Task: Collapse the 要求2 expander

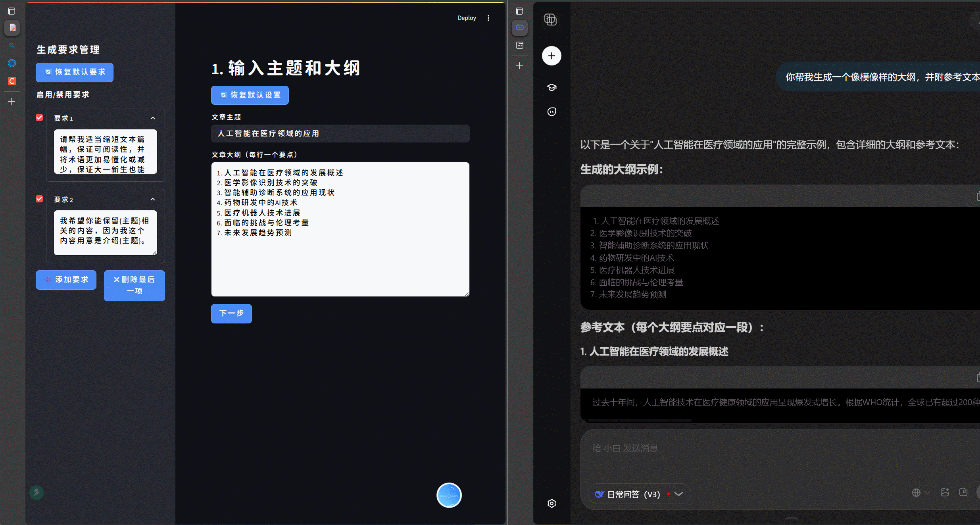Action: click(x=153, y=199)
